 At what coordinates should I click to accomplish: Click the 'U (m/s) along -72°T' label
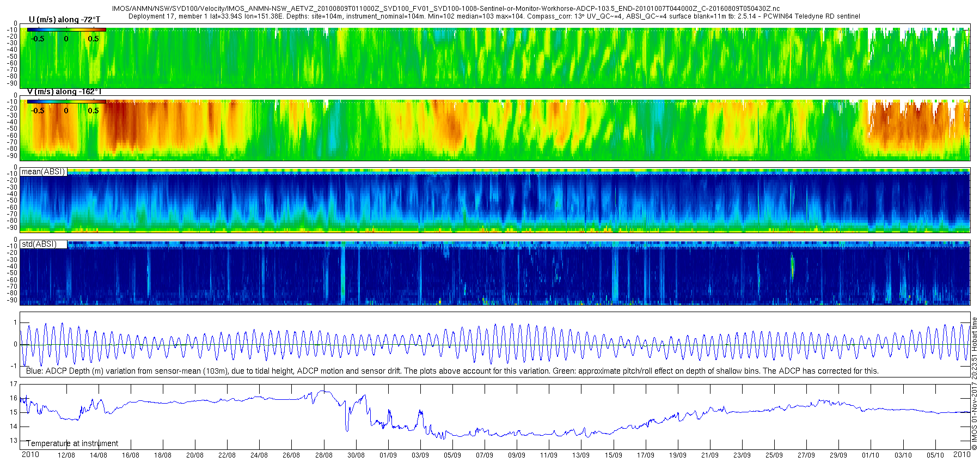pyautogui.click(x=64, y=20)
